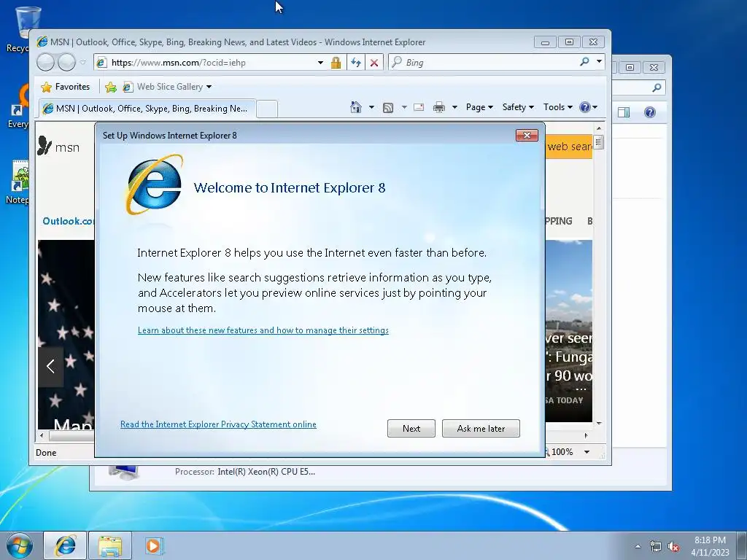Click the red Stop loading button
Image resolution: width=747 pixels, height=560 pixels.
[374, 63]
